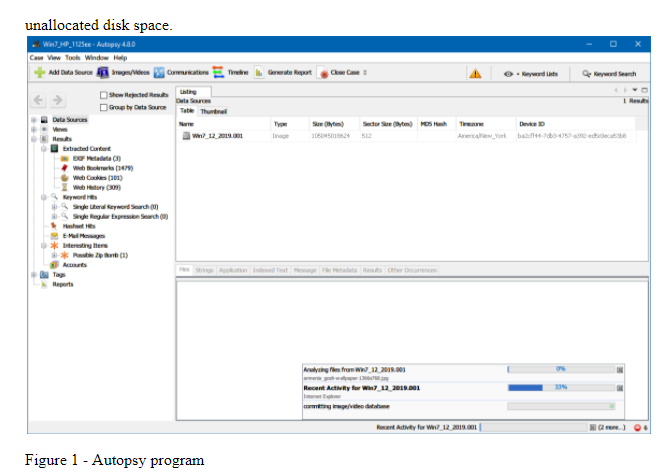Click the Recent Activity 33% progress bar
Image resolution: width=669 pixels, height=474 pixels.
click(x=561, y=388)
